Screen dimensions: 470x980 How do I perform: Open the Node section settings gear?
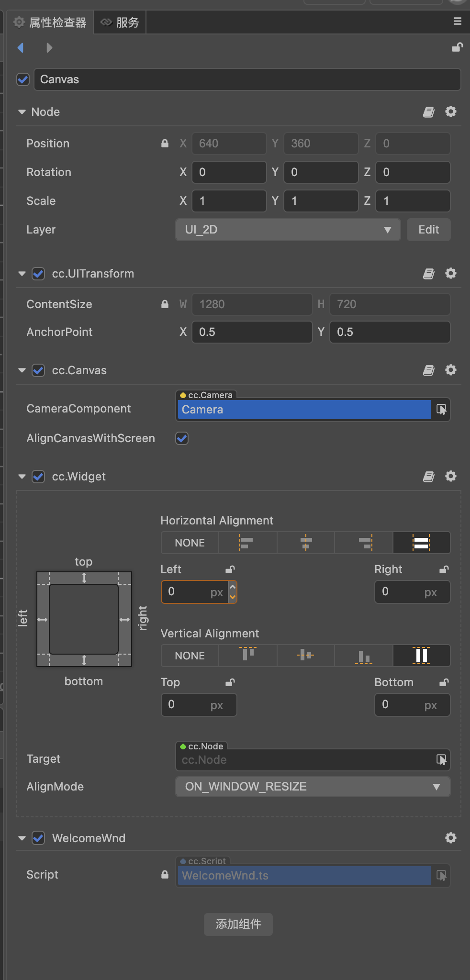[x=450, y=111]
